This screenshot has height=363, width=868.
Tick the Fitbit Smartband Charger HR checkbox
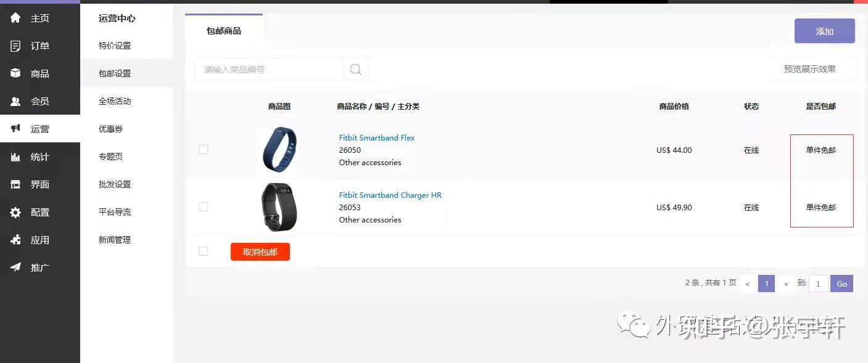click(x=203, y=207)
